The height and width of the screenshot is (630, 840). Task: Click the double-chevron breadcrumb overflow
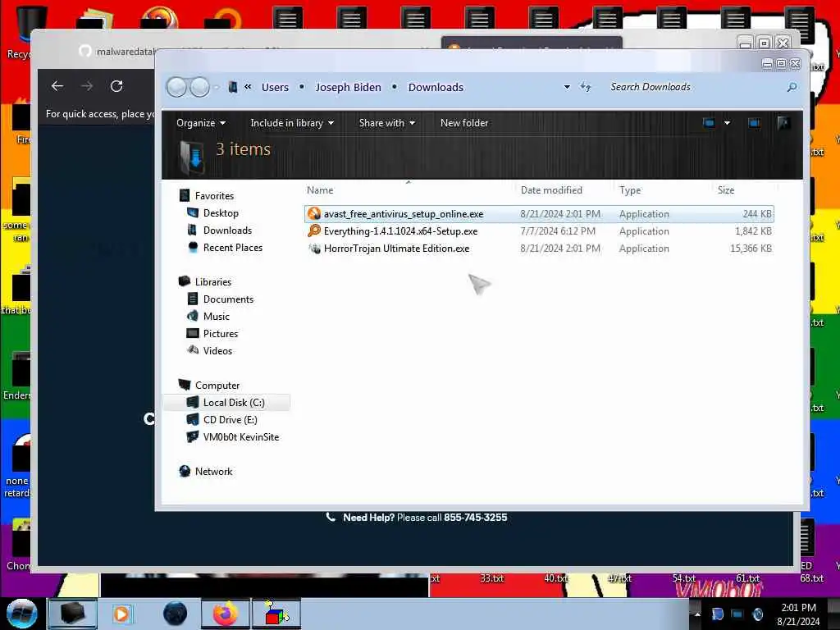click(248, 87)
